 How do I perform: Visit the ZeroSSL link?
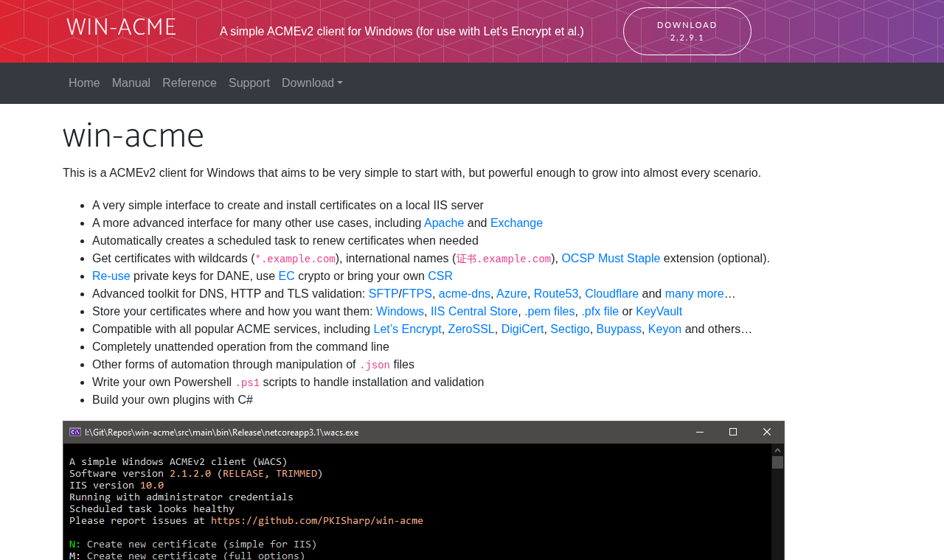pos(471,329)
